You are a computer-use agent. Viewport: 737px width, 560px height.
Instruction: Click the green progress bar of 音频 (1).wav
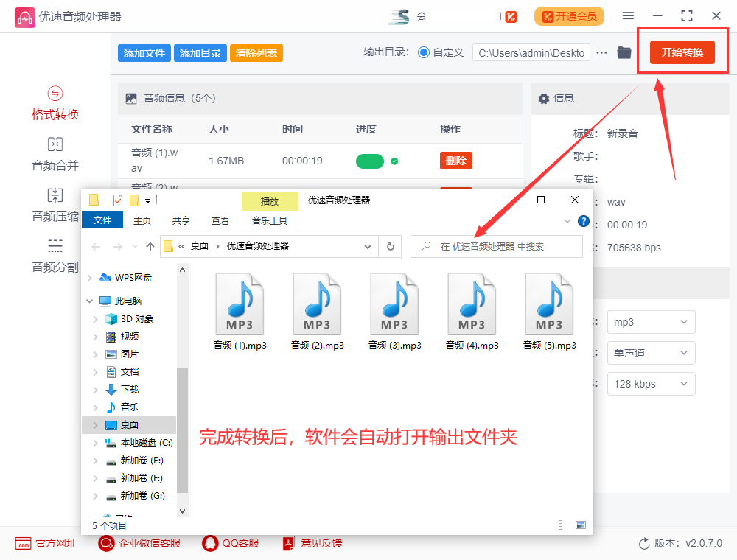pos(370,161)
